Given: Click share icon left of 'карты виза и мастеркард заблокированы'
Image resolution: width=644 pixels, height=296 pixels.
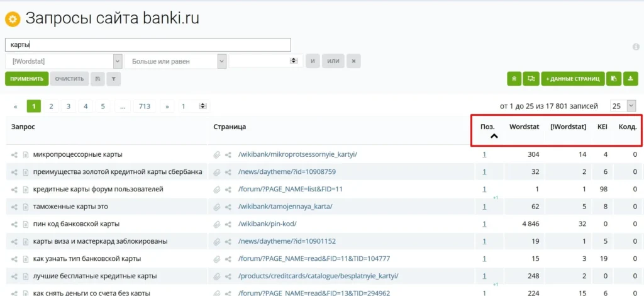Looking at the screenshot, I should point(14,242).
